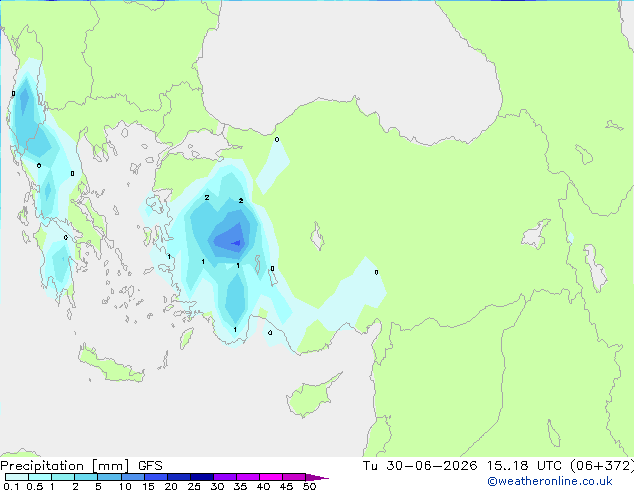Pick the 30–35 mm purple legend swatch

(x=224, y=477)
